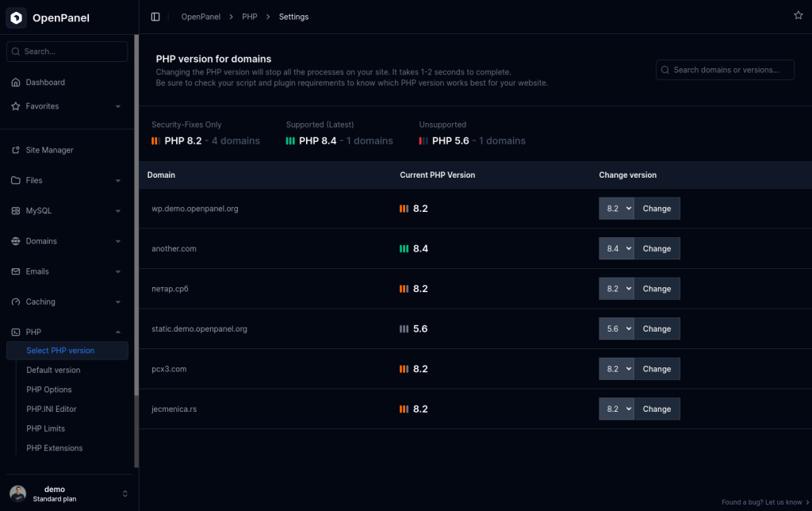Viewport: 812px width, 511px height.
Task: Click the OpenPanel logo icon
Action: [x=17, y=17]
